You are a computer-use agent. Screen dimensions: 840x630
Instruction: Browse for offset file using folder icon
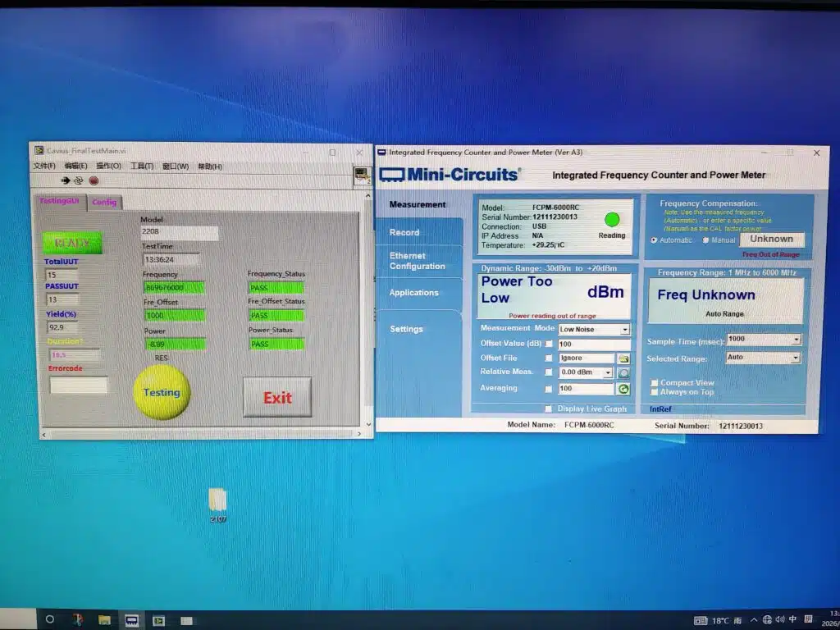[623, 358]
